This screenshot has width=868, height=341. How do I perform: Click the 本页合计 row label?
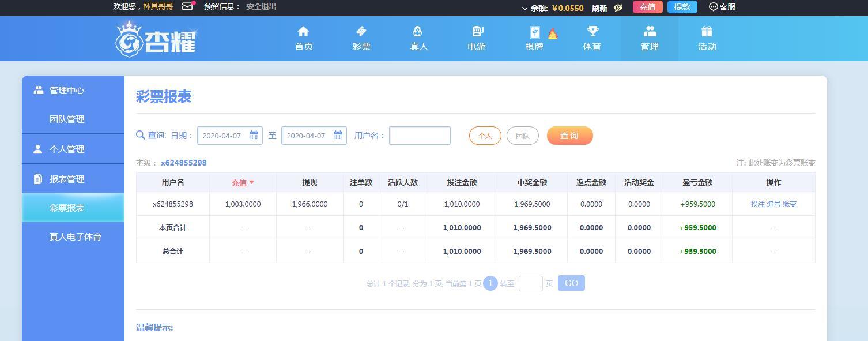[172, 227]
